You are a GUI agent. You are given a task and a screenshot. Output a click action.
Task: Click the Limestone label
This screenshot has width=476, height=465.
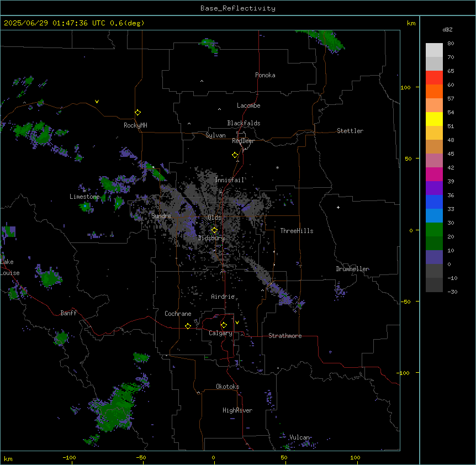coord(84,197)
